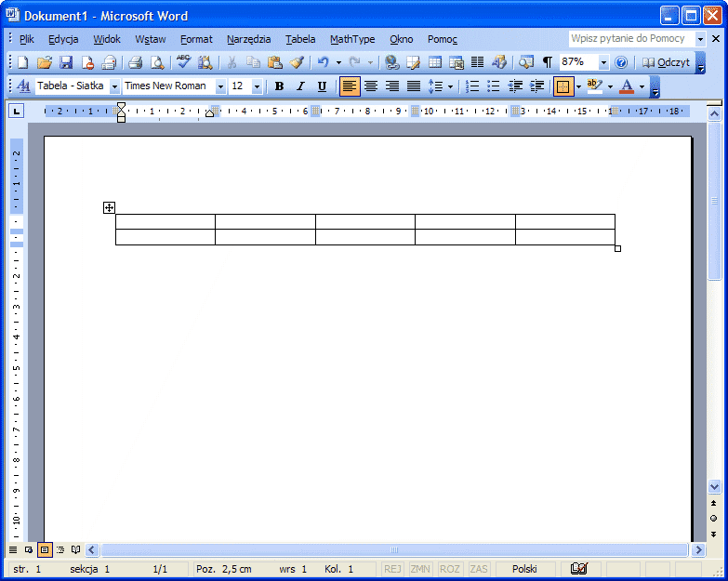The image size is (728, 581).
Task: Click the Insert Table icon
Action: (x=435, y=62)
